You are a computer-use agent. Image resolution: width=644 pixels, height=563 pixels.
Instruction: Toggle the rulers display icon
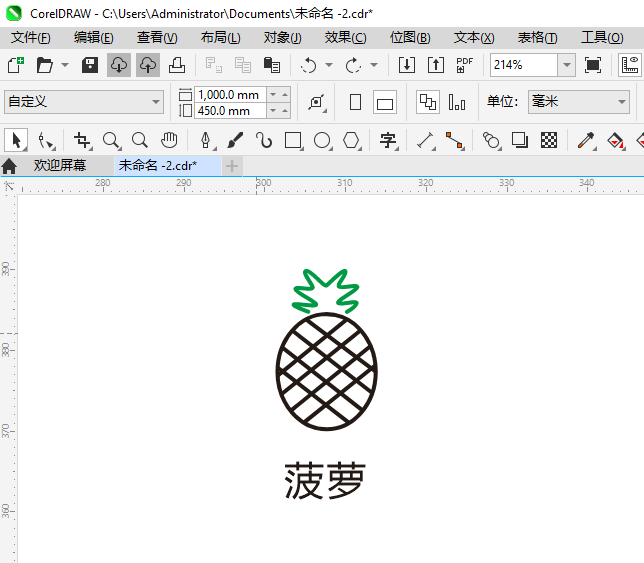point(630,65)
